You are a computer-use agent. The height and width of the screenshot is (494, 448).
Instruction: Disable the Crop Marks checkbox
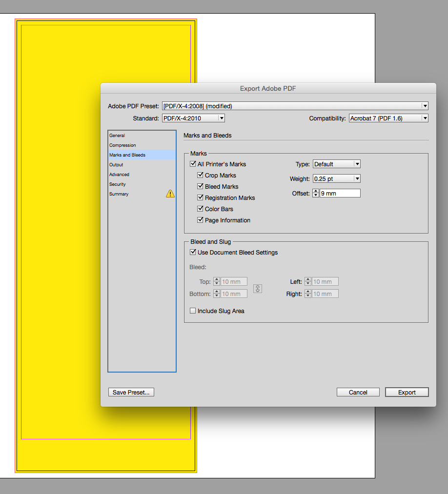(x=200, y=175)
